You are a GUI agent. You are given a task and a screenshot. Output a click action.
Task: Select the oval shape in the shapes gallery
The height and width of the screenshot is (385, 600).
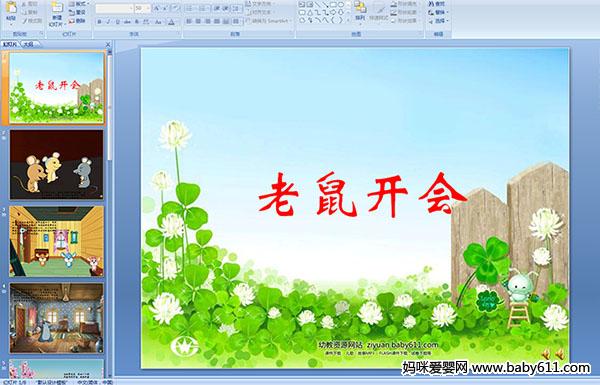[342, 5]
